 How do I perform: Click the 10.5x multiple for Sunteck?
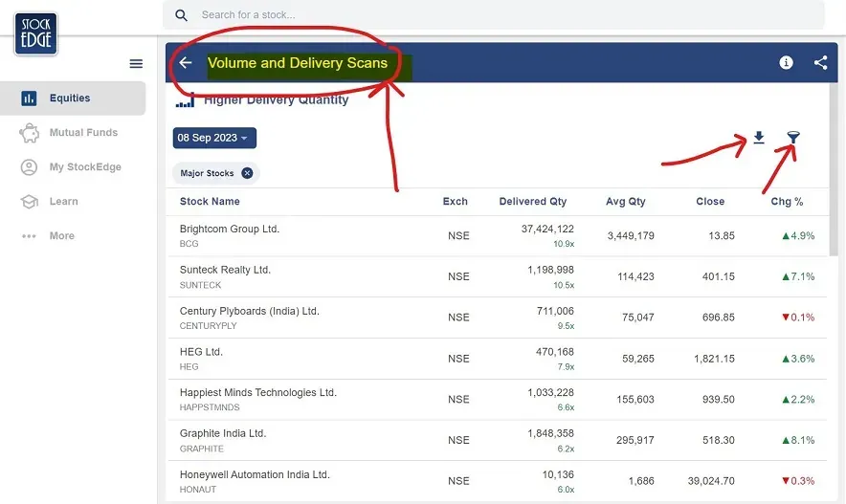[x=564, y=285]
